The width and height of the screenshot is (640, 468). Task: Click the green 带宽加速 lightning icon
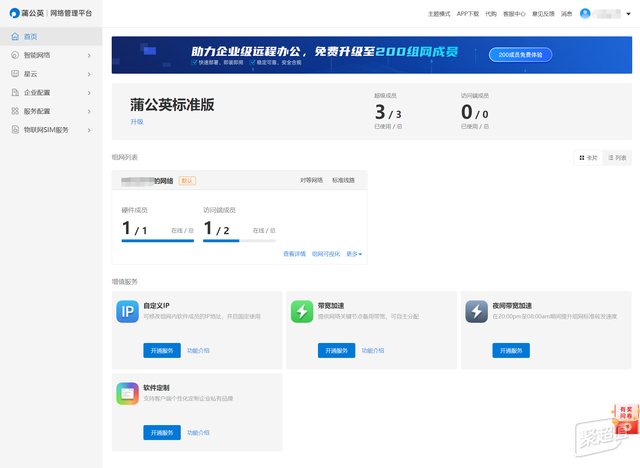(302, 312)
